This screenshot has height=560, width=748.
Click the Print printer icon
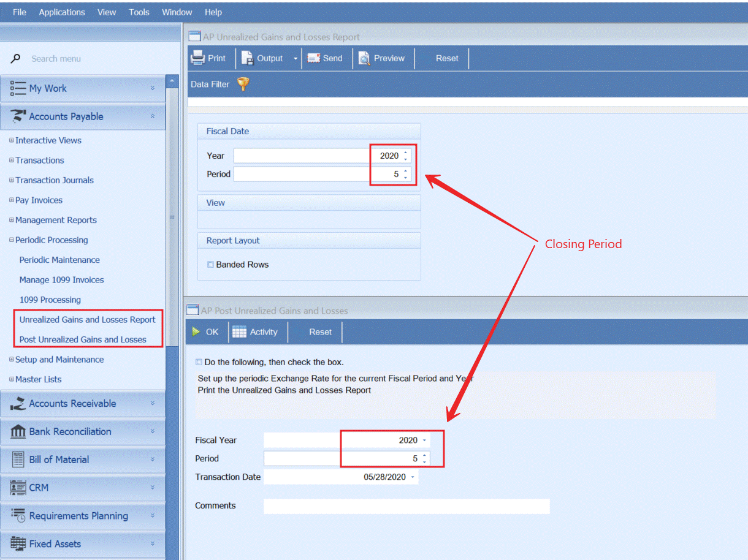pyautogui.click(x=197, y=58)
